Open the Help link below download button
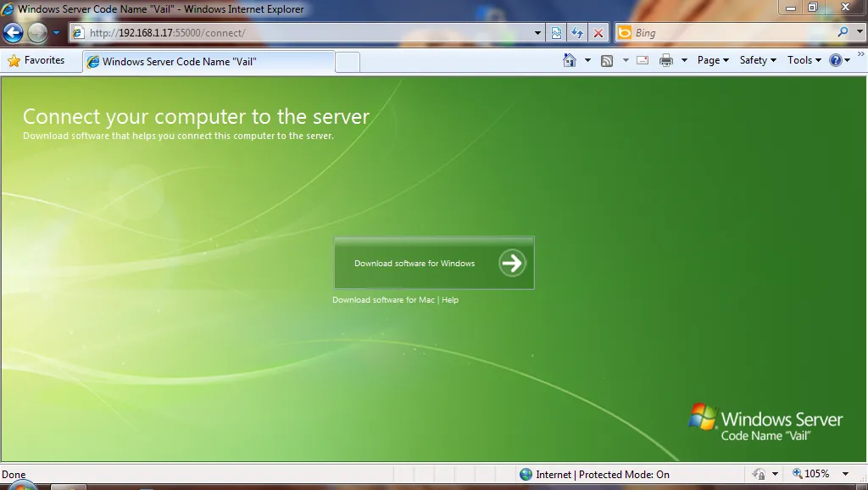 point(450,299)
